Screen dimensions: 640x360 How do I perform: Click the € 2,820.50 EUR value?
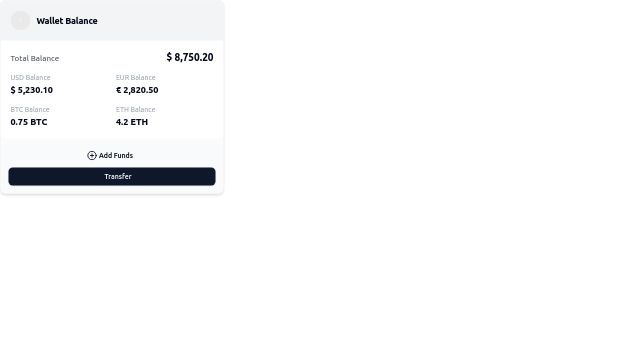137,90
